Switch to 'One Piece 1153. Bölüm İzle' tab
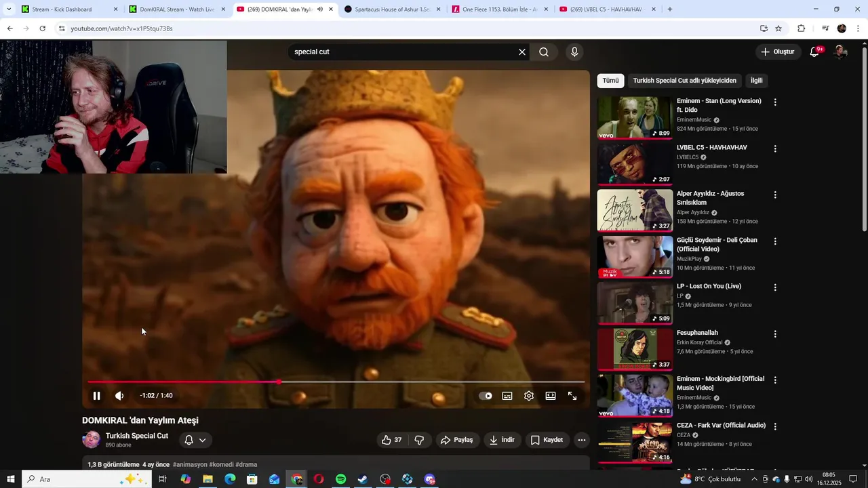The width and height of the screenshot is (868, 488). tap(500, 9)
